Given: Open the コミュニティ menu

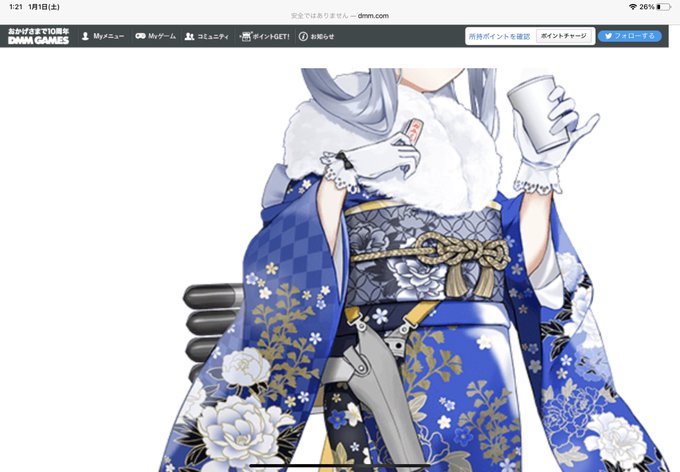Looking at the screenshot, I should pyautogui.click(x=206, y=36).
